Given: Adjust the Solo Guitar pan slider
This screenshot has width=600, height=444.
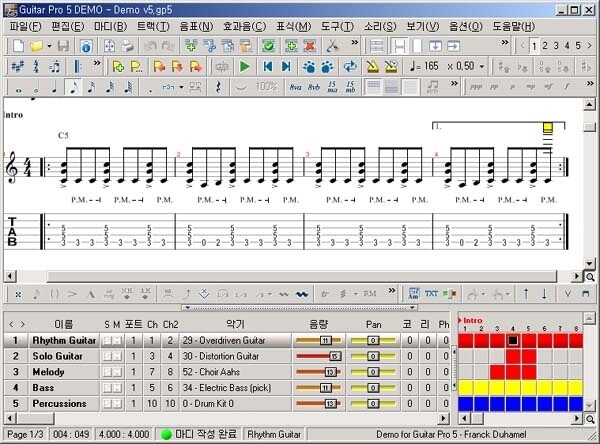Looking at the screenshot, I should (x=373, y=356).
